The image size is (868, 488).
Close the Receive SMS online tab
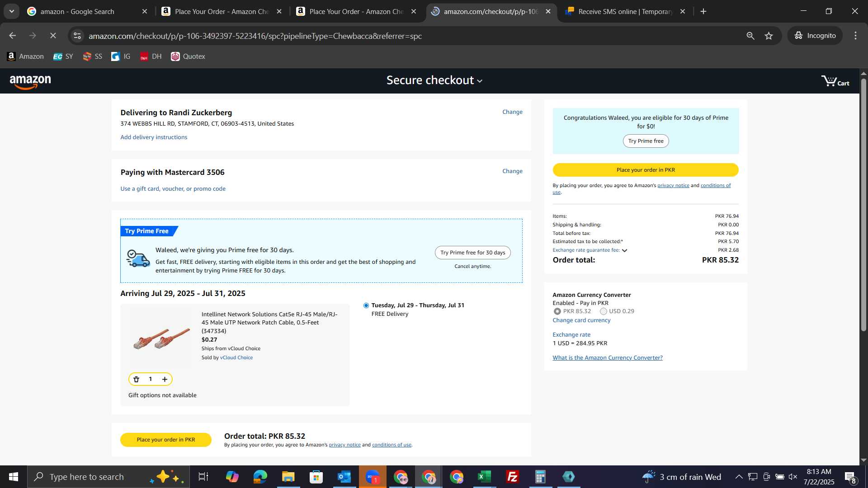[683, 12]
